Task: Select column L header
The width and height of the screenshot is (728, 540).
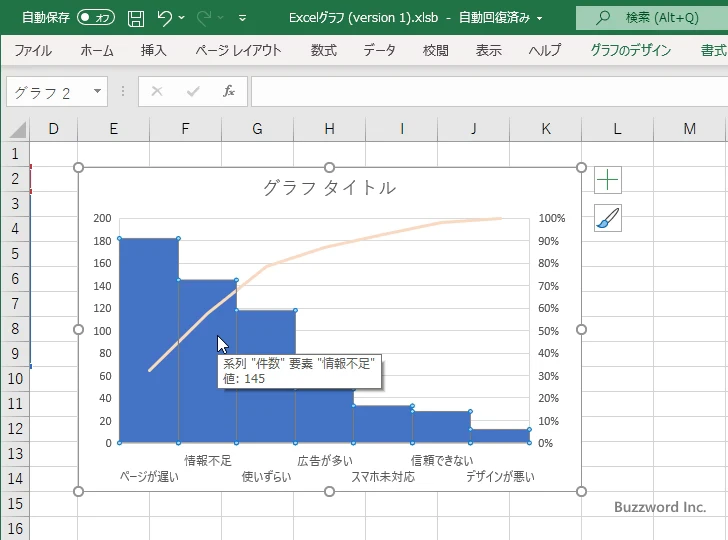Action: 617,129
